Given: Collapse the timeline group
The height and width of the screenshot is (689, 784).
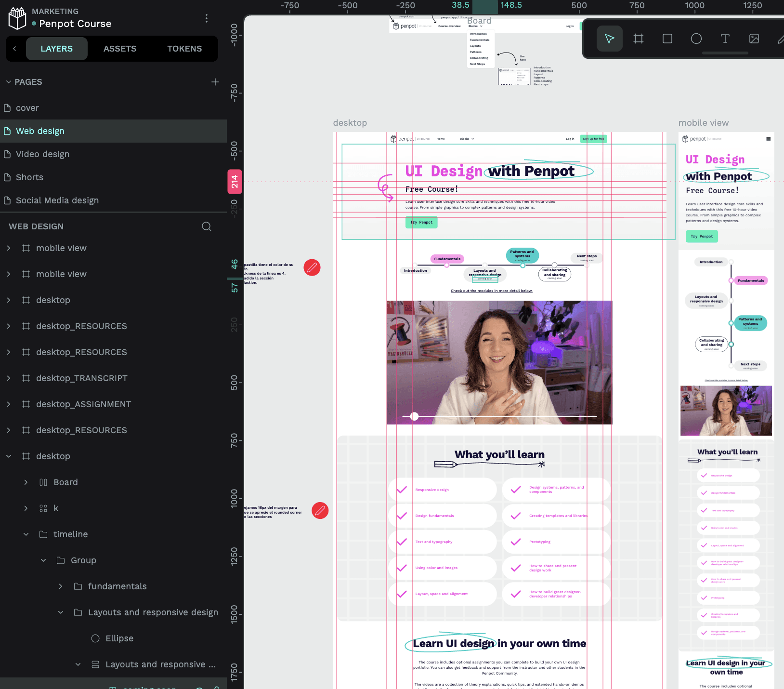Looking at the screenshot, I should click(26, 534).
